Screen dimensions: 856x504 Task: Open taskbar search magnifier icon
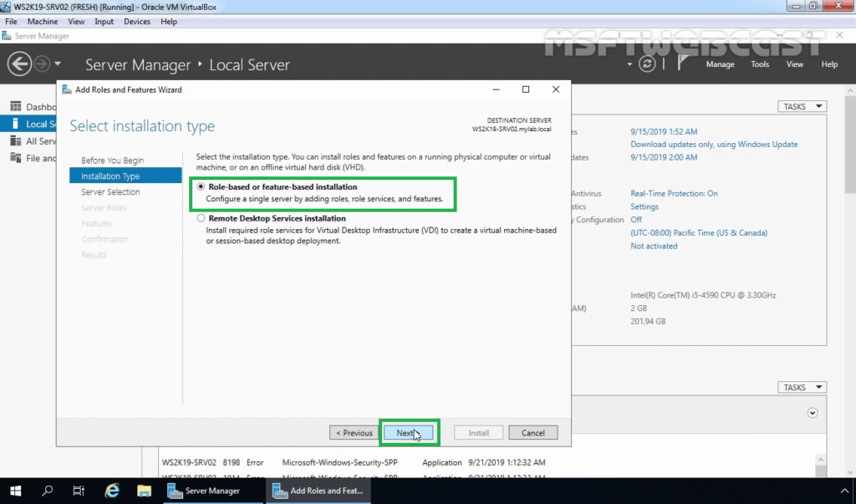point(48,491)
